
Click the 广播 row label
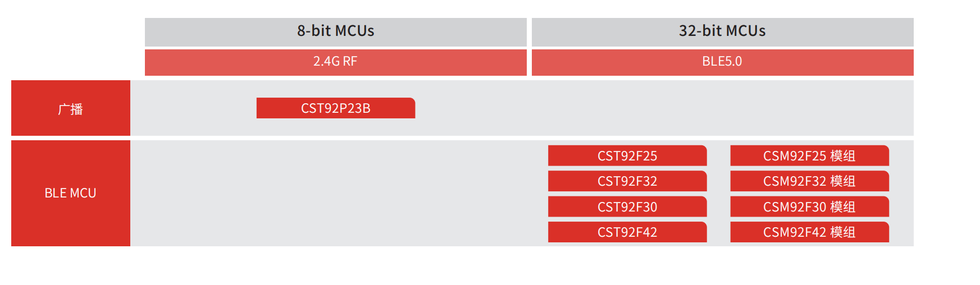(70, 108)
